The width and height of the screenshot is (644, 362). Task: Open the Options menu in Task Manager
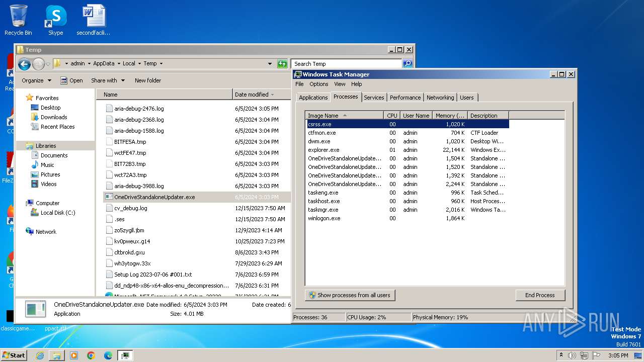coord(319,84)
